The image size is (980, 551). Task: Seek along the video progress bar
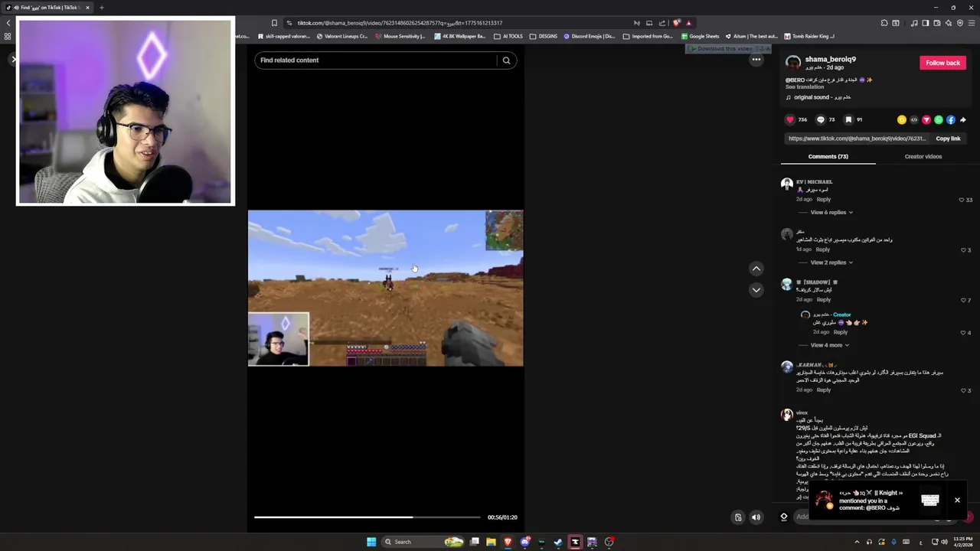coord(367,517)
